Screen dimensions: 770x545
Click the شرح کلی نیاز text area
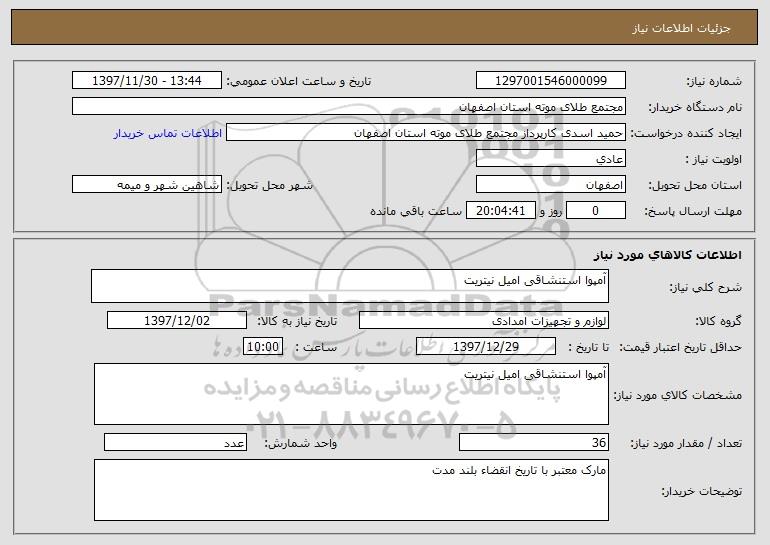[x=350, y=286]
